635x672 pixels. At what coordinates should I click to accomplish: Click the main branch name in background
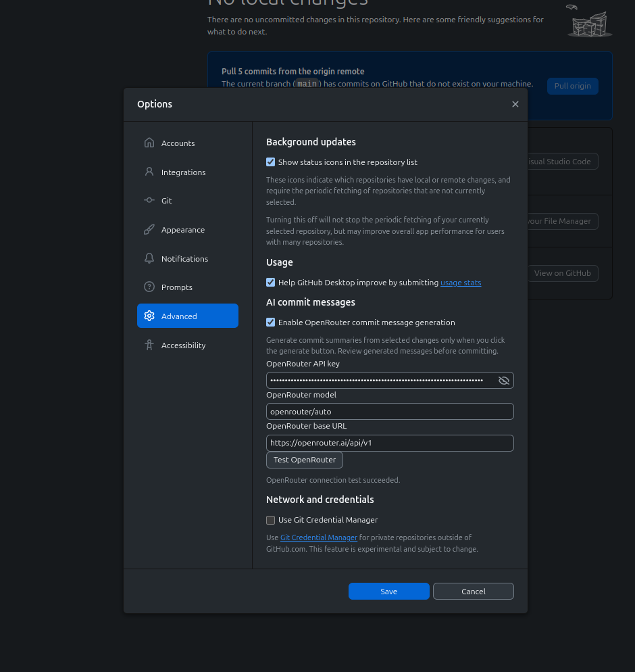[307, 84]
